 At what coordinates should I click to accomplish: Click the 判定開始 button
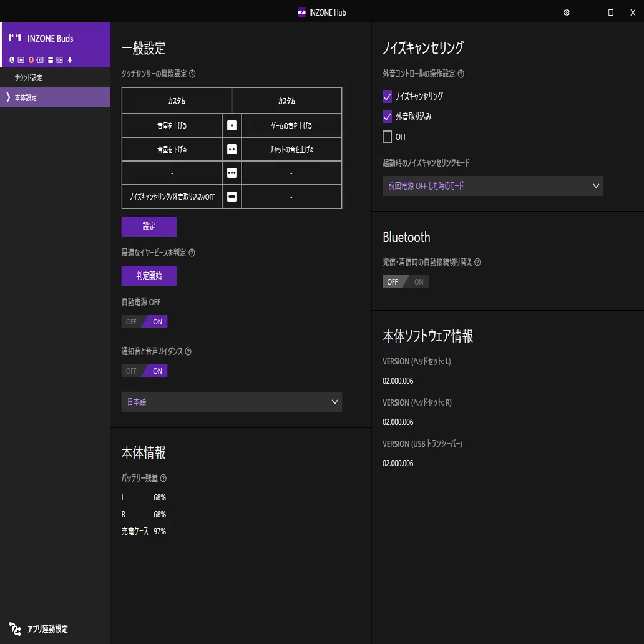click(149, 276)
